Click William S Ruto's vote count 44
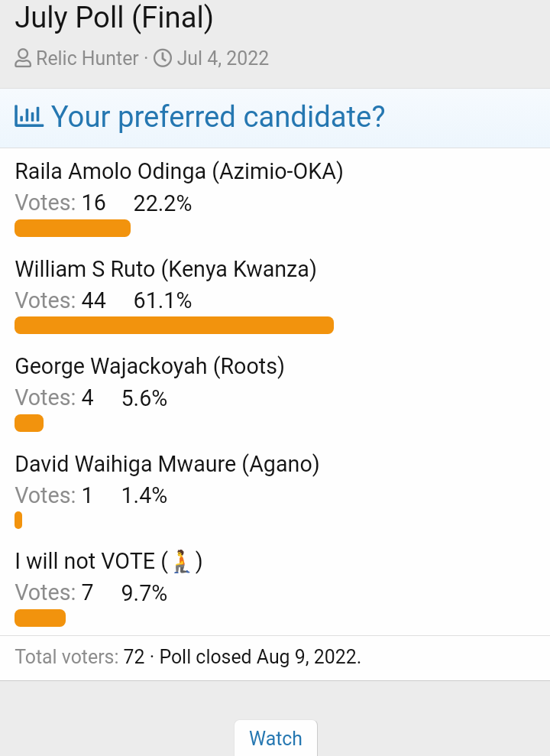 click(93, 300)
